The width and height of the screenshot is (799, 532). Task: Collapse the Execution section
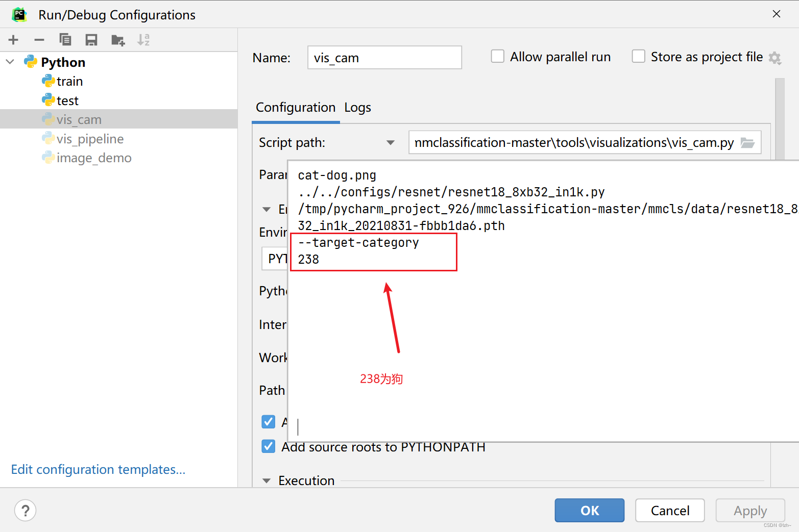tap(267, 481)
